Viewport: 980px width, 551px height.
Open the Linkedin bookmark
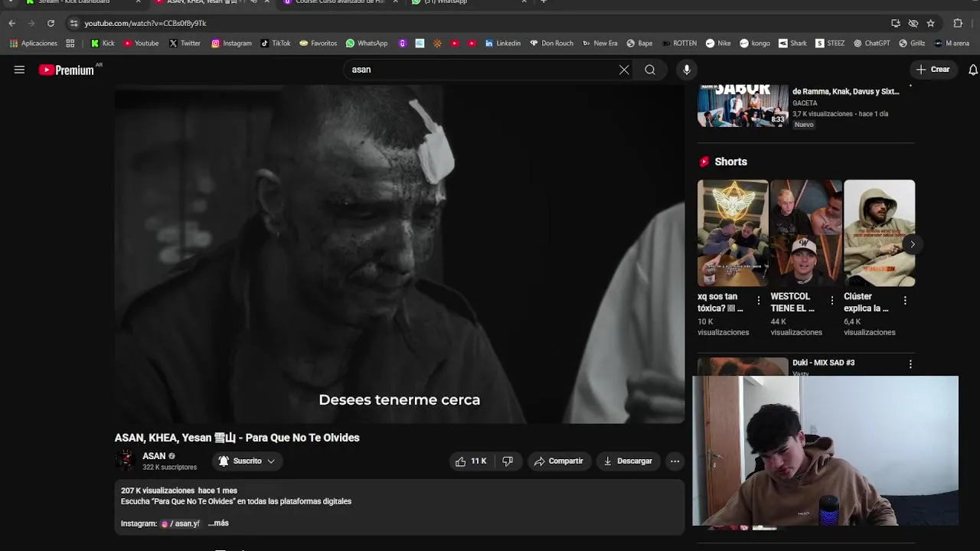pos(503,44)
